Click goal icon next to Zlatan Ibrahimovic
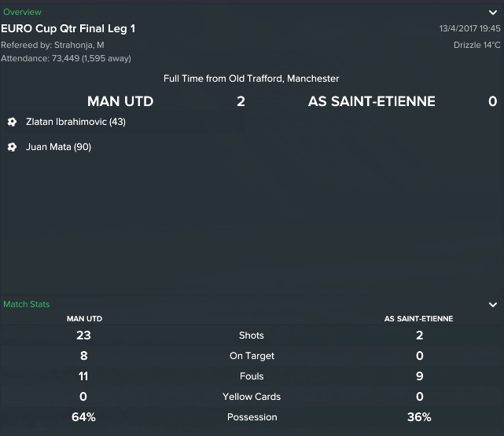The image size is (504, 436). (12, 122)
